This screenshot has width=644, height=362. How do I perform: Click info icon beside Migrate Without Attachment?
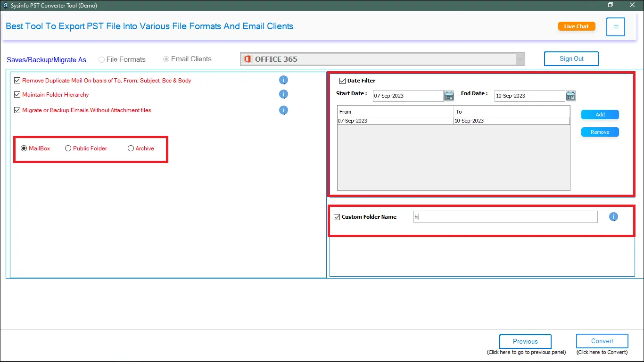pyautogui.click(x=283, y=110)
